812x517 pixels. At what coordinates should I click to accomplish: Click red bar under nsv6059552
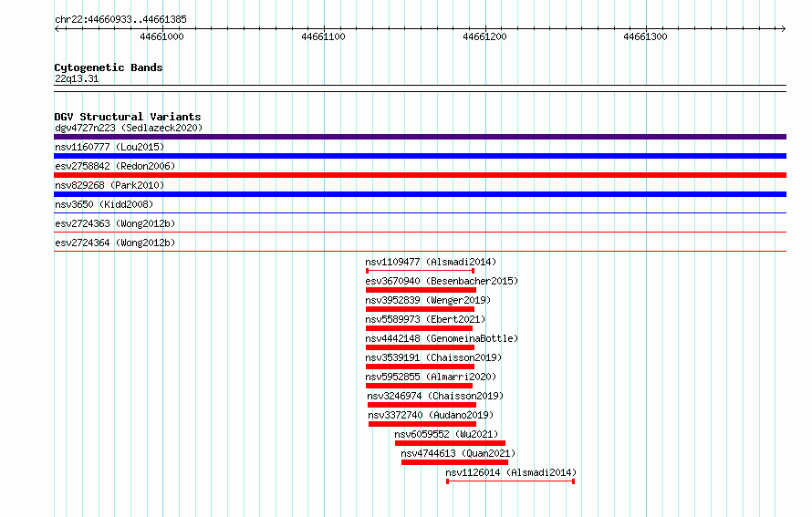click(x=450, y=443)
